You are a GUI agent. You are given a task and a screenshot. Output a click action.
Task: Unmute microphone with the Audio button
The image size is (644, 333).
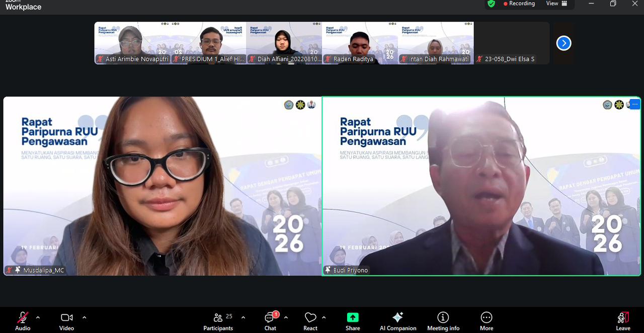(x=23, y=320)
